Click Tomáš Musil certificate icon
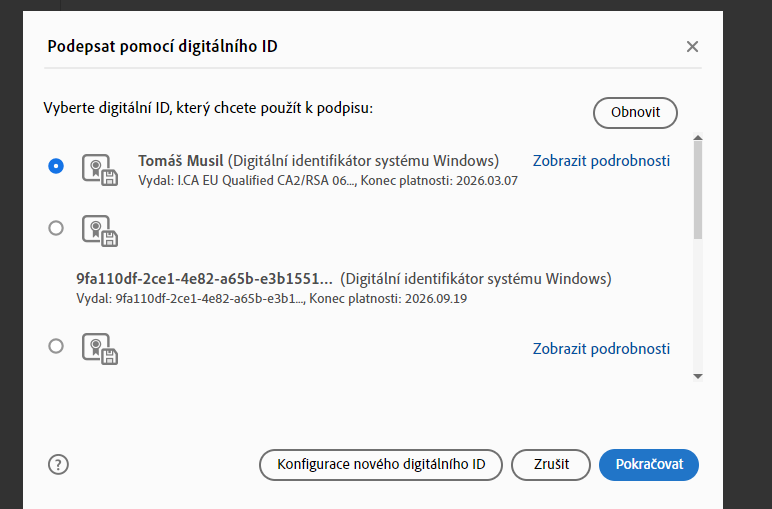This screenshot has width=772, height=509. pyautogui.click(x=100, y=169)
